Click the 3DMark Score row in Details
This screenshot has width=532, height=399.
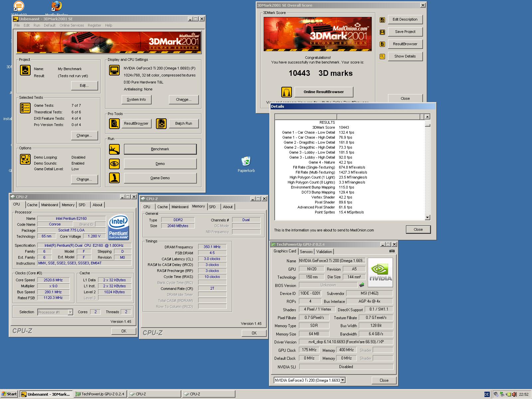click(349, 127)
